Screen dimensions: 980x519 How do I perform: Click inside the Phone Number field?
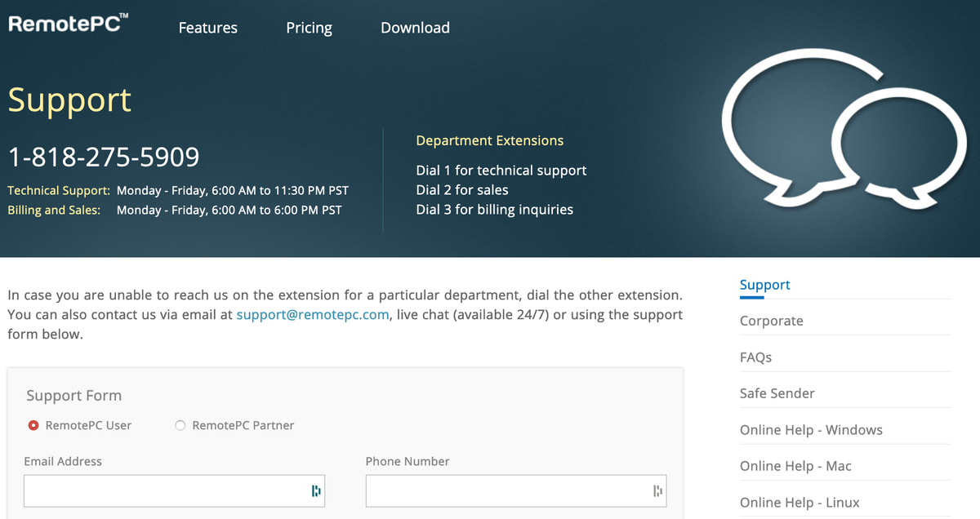[x=506, y=490]
